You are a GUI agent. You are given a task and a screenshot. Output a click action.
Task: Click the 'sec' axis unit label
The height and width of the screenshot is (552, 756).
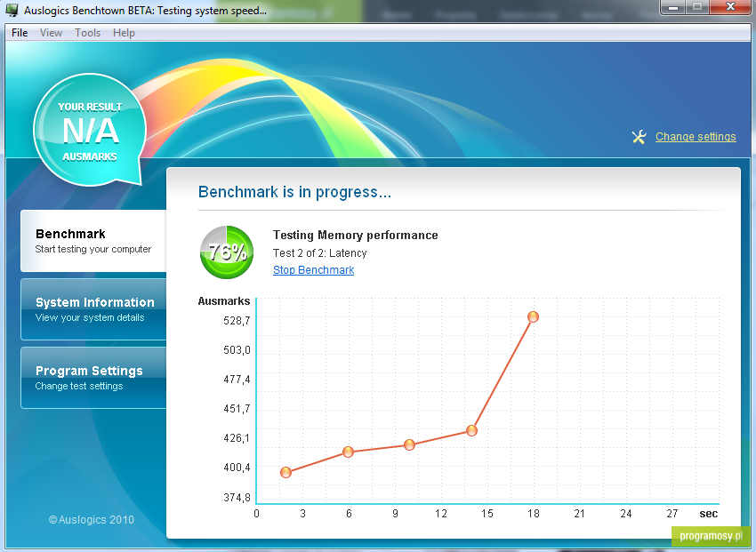(x=708, y=514)
